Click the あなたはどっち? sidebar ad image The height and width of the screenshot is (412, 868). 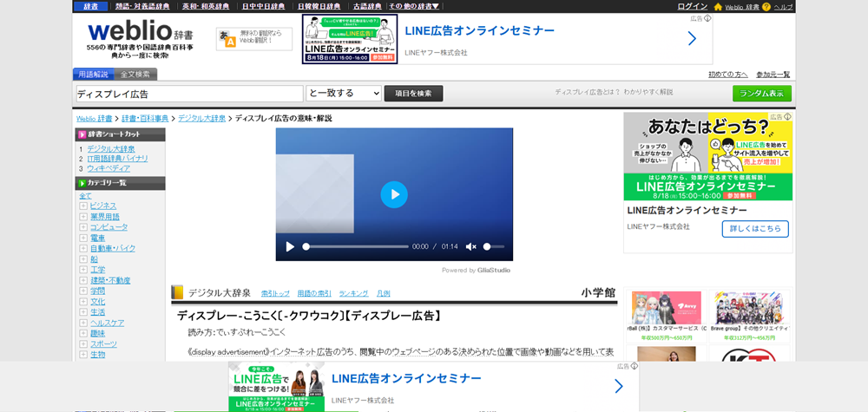[708, 156]
